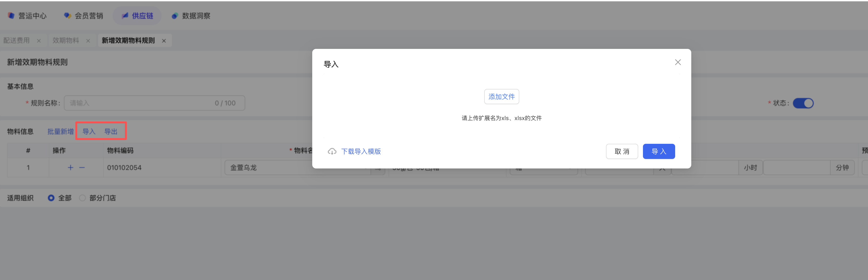Switch to the 配送费用 tab
The image size is (868, 280).
(x=17, y=41)
